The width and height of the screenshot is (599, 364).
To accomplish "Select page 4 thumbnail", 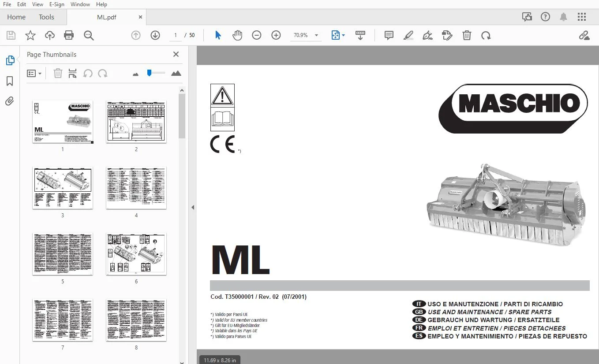I will point(136,188).
